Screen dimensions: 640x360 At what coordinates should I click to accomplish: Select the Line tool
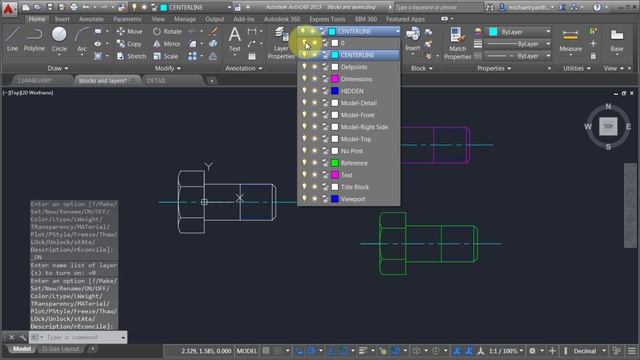coord(12,39)
